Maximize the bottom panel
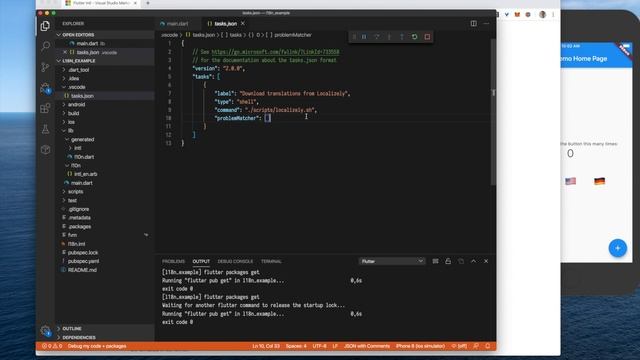This screenshot has width=640, height=360. 473,261
